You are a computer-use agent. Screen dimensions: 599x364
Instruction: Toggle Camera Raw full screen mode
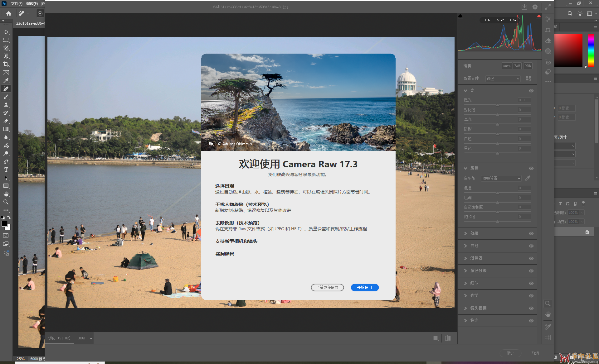click(x=548, y=7)
